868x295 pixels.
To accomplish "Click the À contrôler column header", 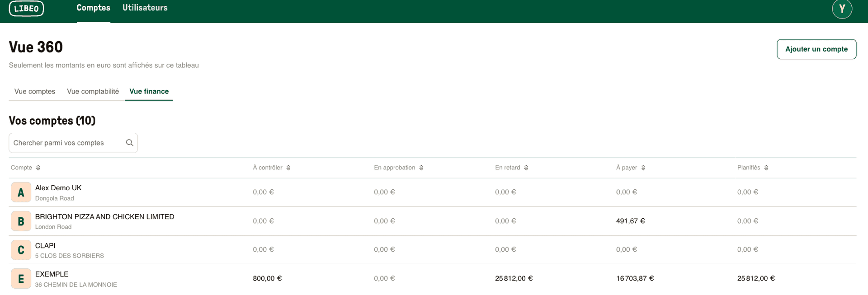I will coord(268,168).
